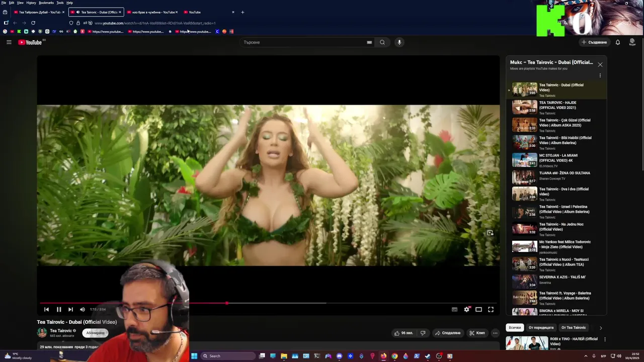
Task: Select Izrael i Palestina playlist entry
Action: [556, 212]
